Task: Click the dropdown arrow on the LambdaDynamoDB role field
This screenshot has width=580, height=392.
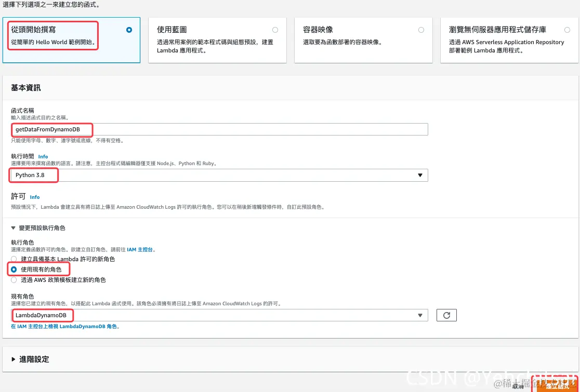Action: [420, 315]
